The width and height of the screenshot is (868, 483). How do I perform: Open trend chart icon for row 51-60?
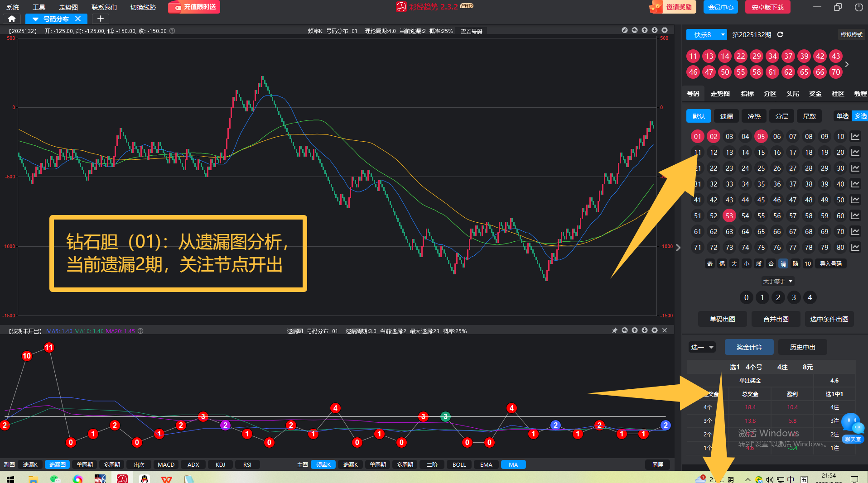[x=855, y=215]
